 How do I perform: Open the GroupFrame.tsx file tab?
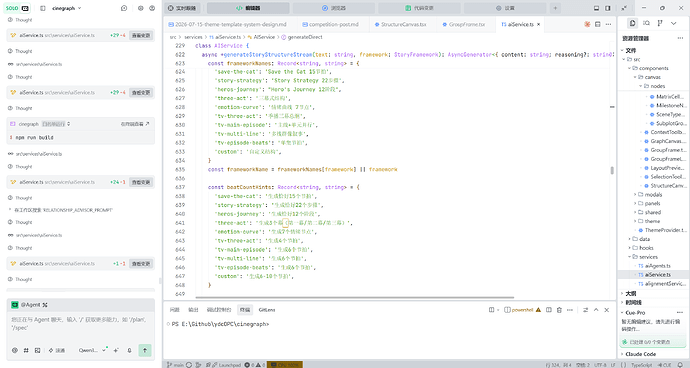pos(464,24)
